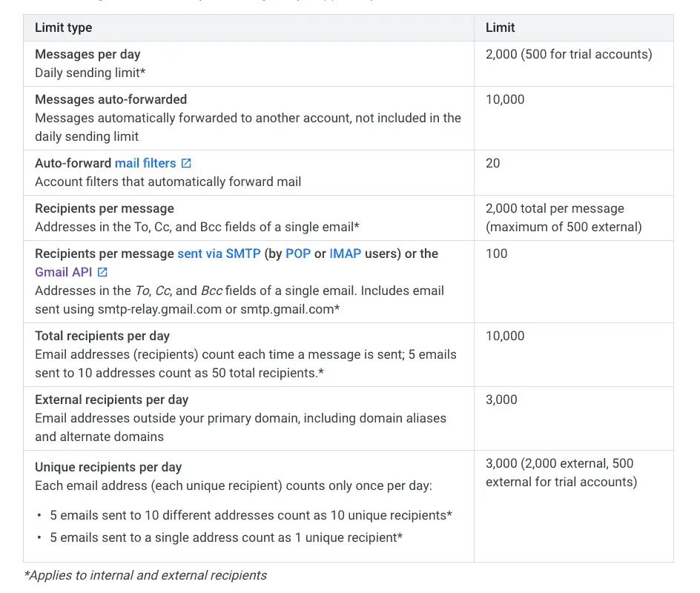
Task: Click Account filters that automatically forward mail
Action: point(168,182)
